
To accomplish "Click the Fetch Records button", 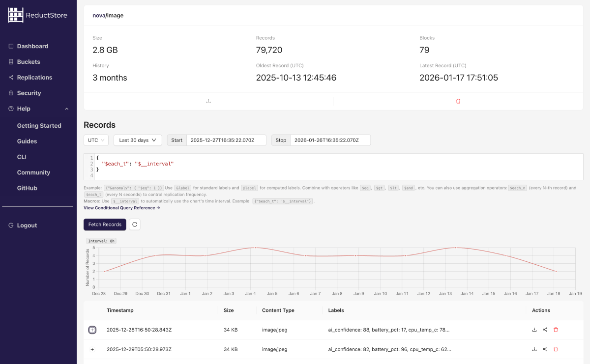I will tap(105, 224).
